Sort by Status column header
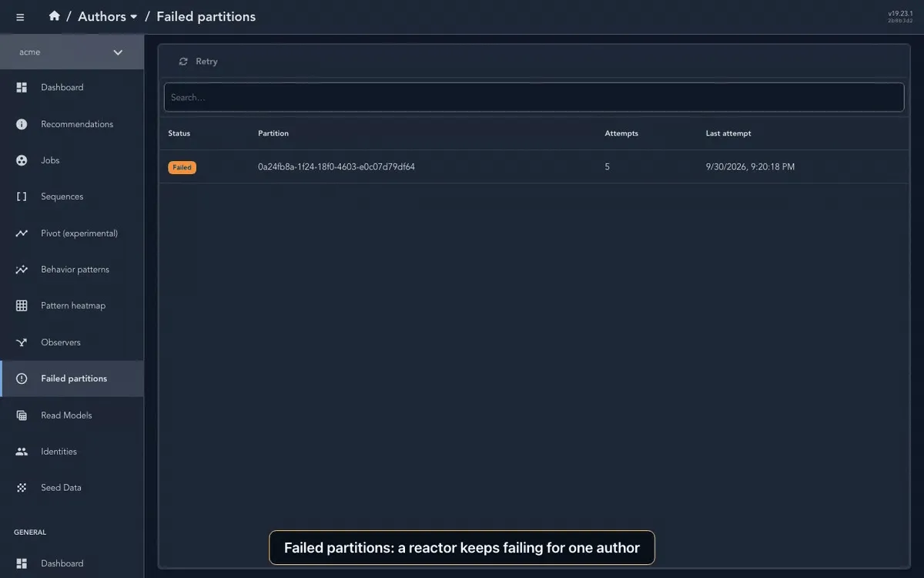This screenshot has height=578, width=924. [x=179, y=133]
